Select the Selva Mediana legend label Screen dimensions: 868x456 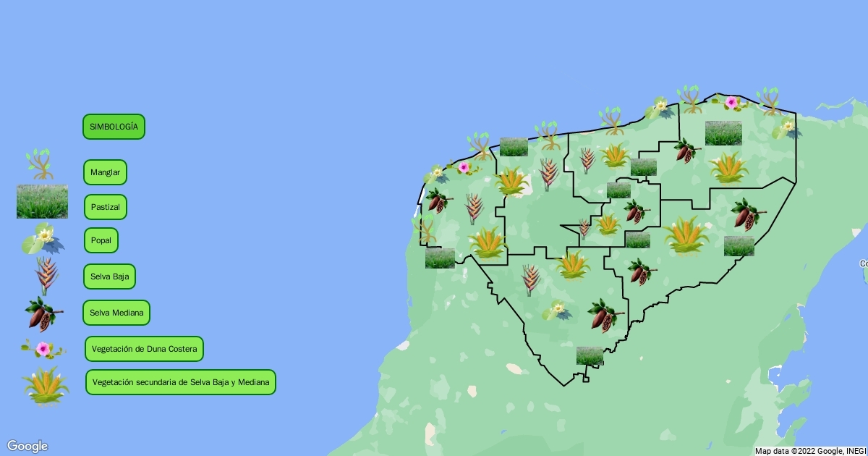click(116, 313)
